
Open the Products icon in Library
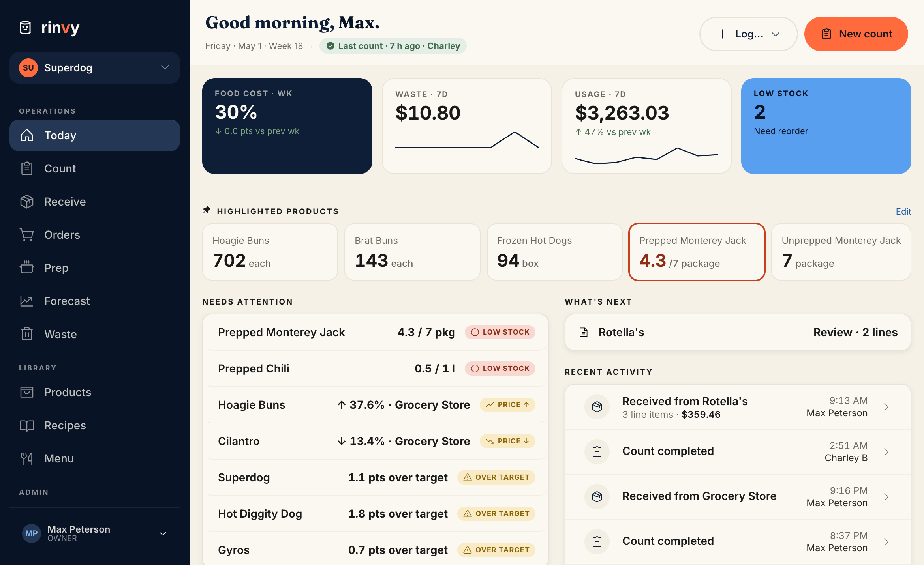click(x=27, y=392)
